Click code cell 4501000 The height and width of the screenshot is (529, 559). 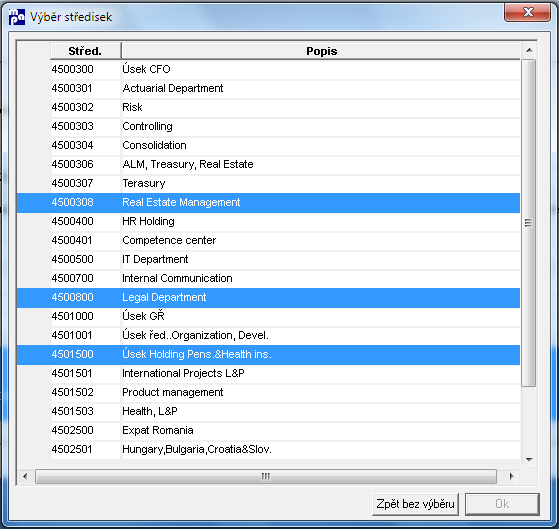tap(86, 316)
